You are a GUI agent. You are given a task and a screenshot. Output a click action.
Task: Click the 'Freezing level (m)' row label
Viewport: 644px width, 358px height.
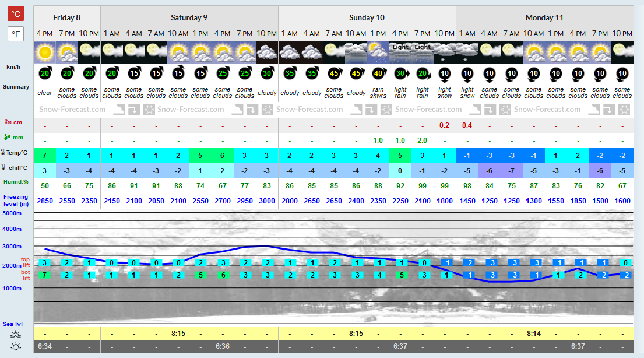coord(16,200)
